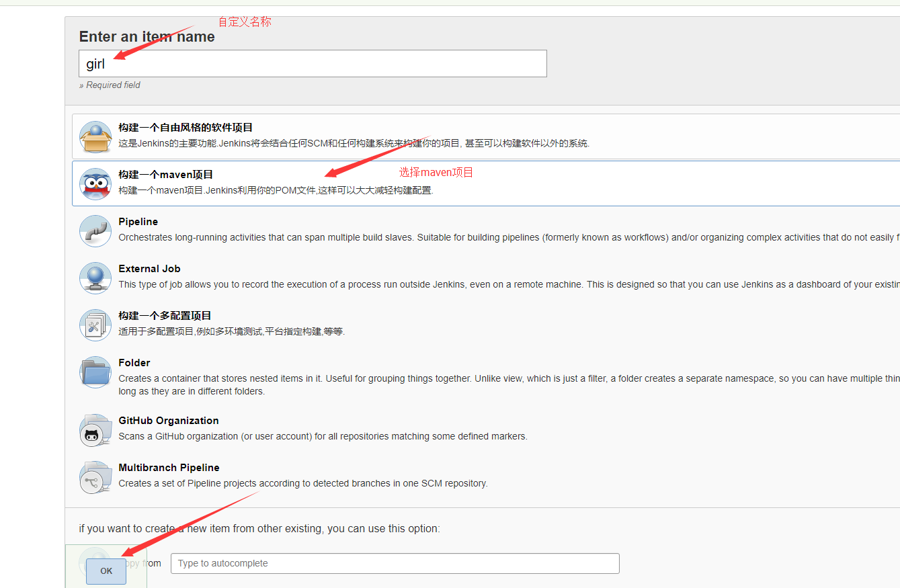Choose the Folder item type title
This screenshot has width=900, height=588.
(134, 363)
